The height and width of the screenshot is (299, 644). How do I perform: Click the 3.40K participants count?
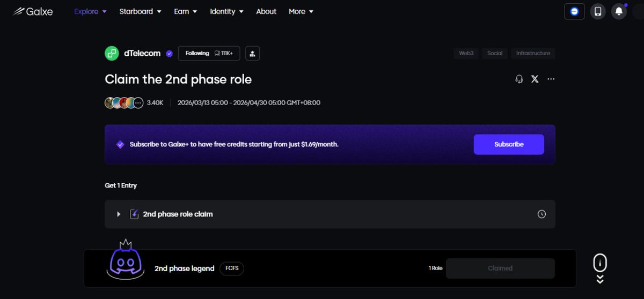point(155,102)
